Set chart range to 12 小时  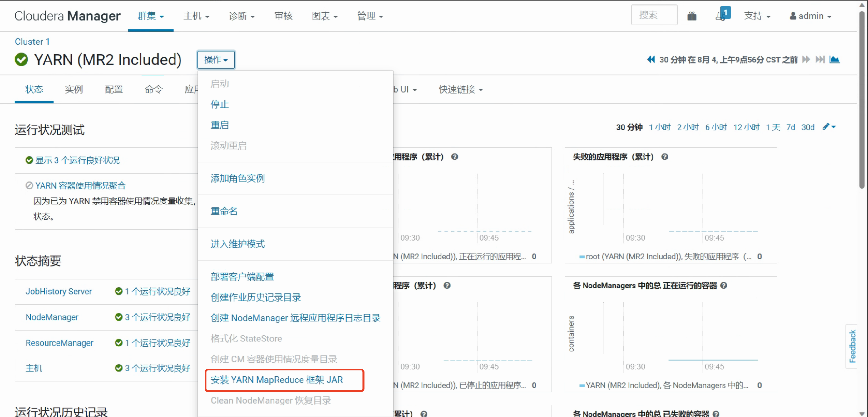746,127
